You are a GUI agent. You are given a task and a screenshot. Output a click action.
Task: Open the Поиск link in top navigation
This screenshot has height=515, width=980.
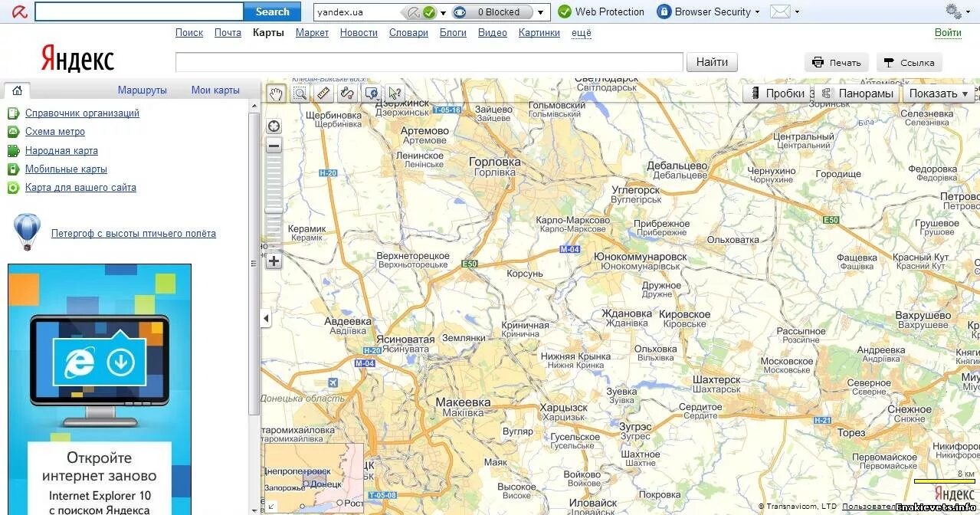click(x=189, y=32)
